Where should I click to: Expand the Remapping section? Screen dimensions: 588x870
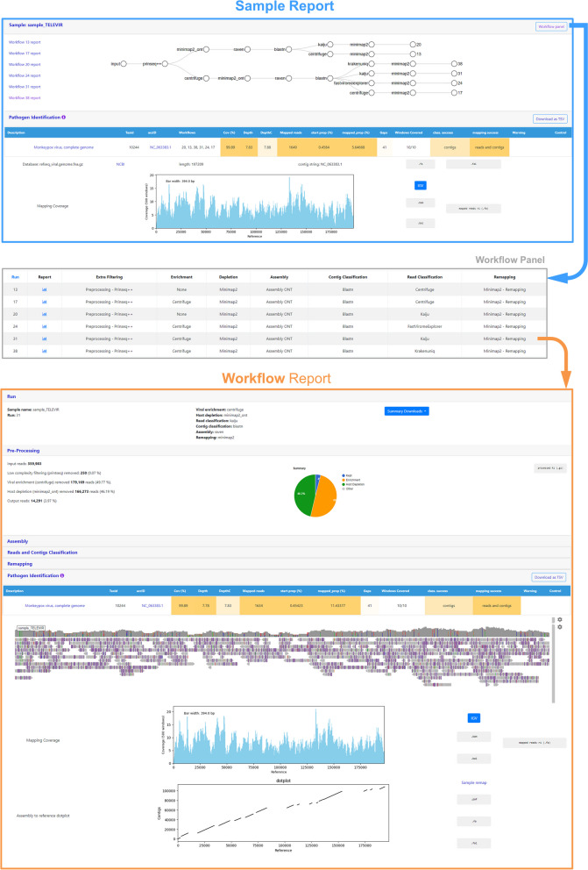click(20, 564)
